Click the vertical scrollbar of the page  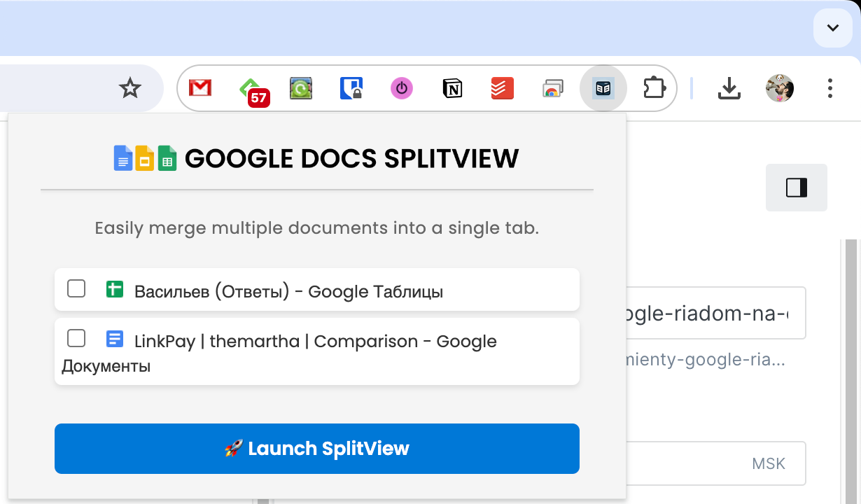click(x=850, y=371)
